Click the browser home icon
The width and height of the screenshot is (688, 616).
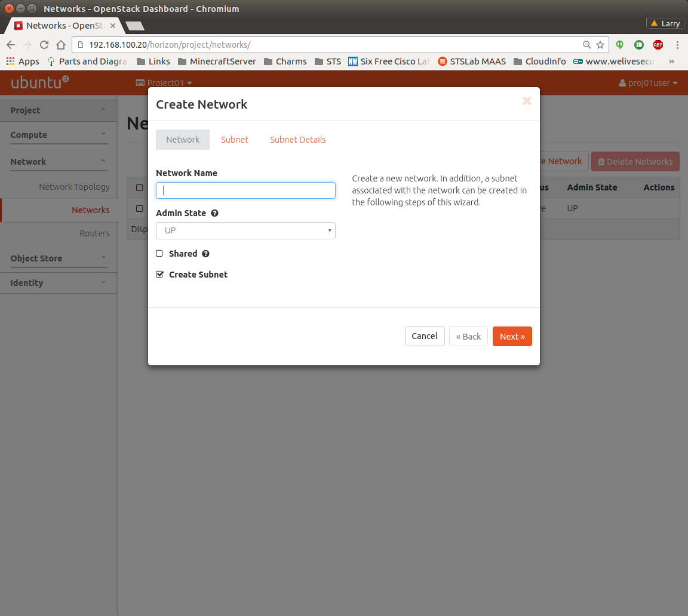click(x=60, y=45)
